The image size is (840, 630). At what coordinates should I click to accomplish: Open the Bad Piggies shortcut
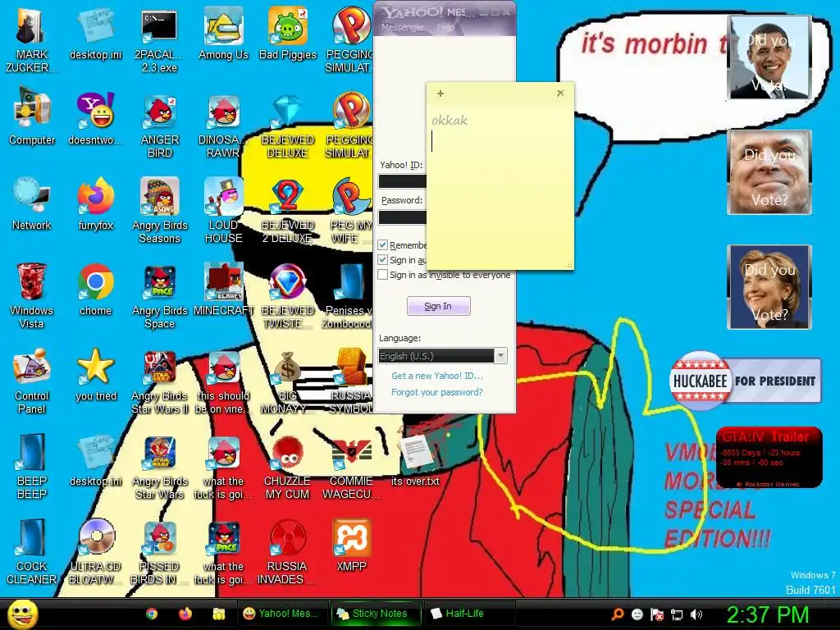pyautogui.click(x=288, y=34)
